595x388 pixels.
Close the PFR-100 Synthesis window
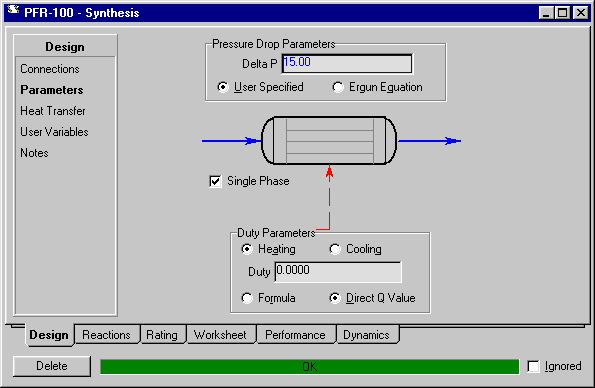[x=581, y=13]
